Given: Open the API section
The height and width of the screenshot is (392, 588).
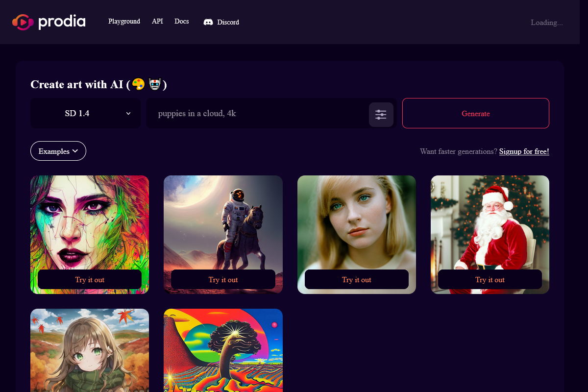Looking at the screenshot, I should coord(157,21).
